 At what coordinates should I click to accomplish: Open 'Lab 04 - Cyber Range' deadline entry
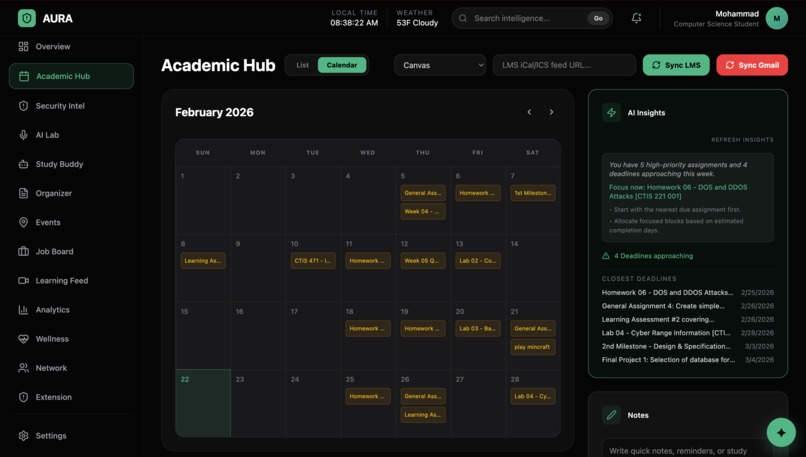[x=687, y=333]
